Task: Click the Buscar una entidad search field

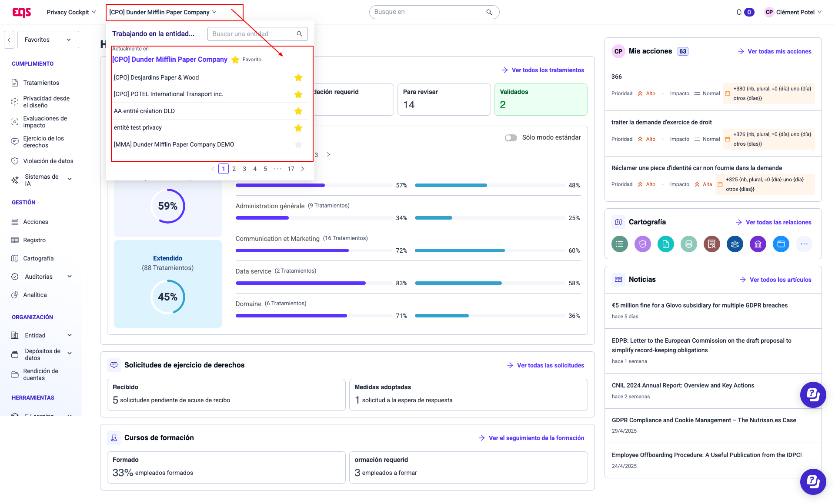Action: click(257, 34)
